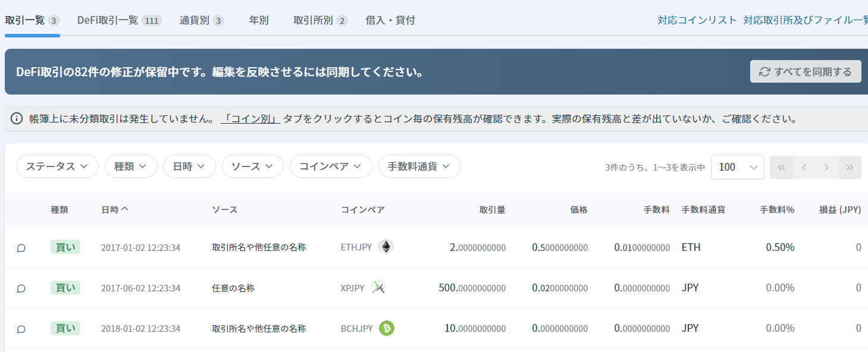The width and height of the screenshot is (868, 352).
Task: Open the 日時 filter dropdown
Action: (x=189, y=166)
